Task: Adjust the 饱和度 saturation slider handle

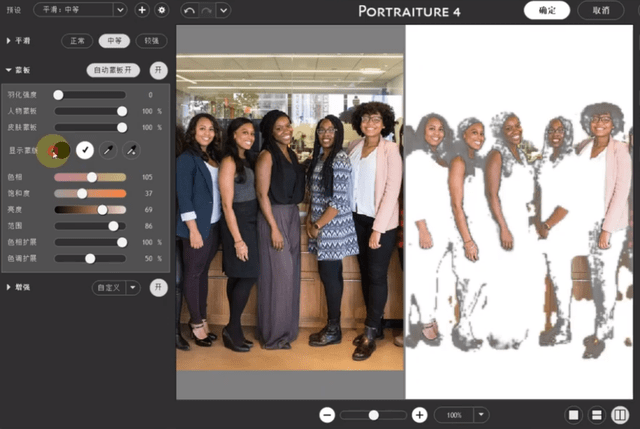Action: (82, 193)
